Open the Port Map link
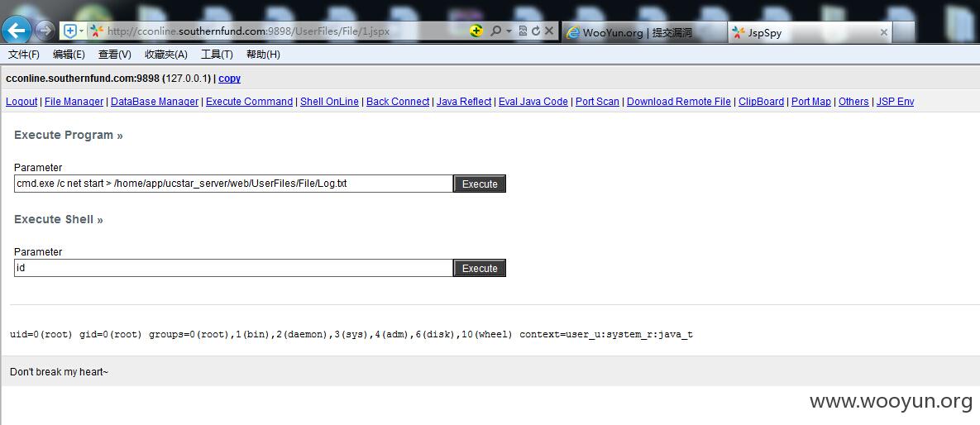This screenshot has height=425, width=980. pyautogui.click(x=811, y=101)
